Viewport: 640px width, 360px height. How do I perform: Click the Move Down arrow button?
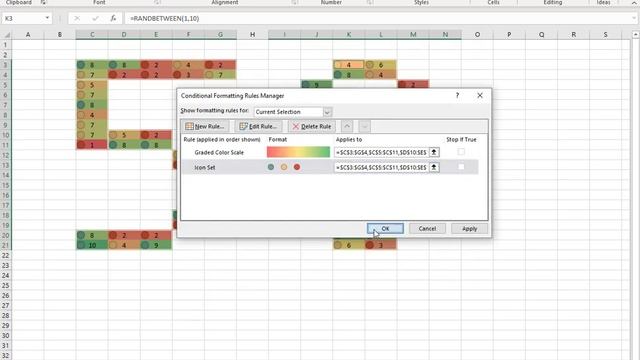[364, 127]
